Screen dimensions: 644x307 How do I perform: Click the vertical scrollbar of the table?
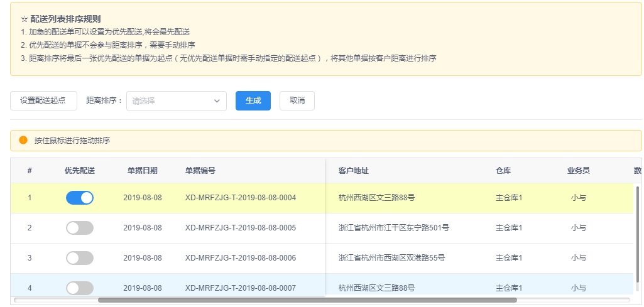point(638,236)
